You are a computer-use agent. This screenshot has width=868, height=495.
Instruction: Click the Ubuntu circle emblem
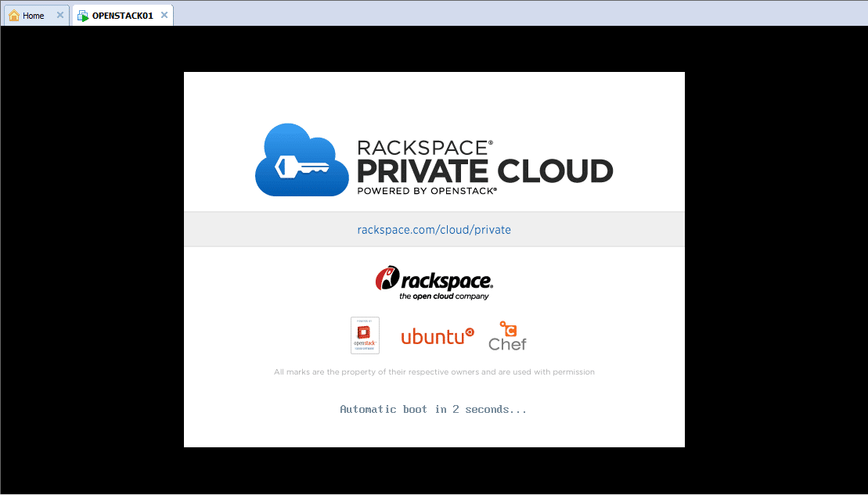(x=470, y=332)
